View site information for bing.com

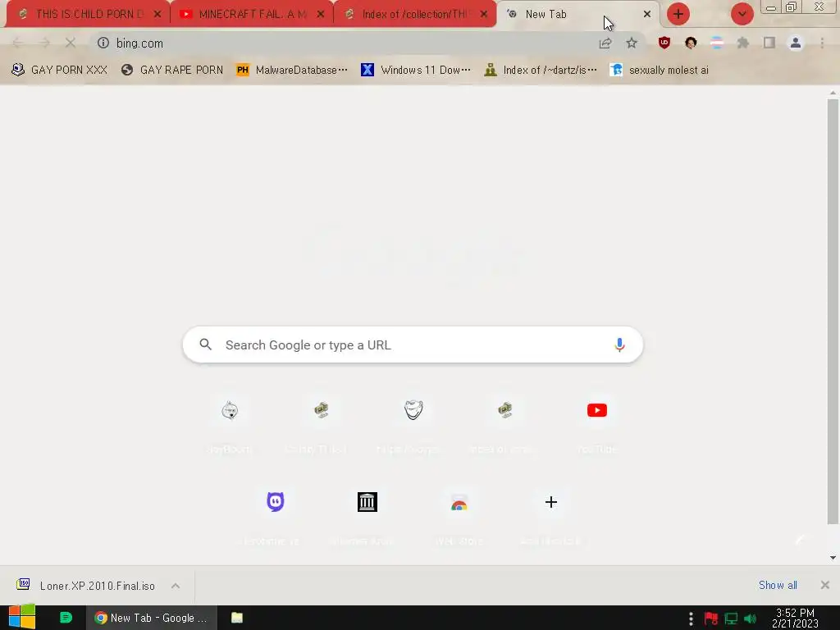(x=103, y=43)
